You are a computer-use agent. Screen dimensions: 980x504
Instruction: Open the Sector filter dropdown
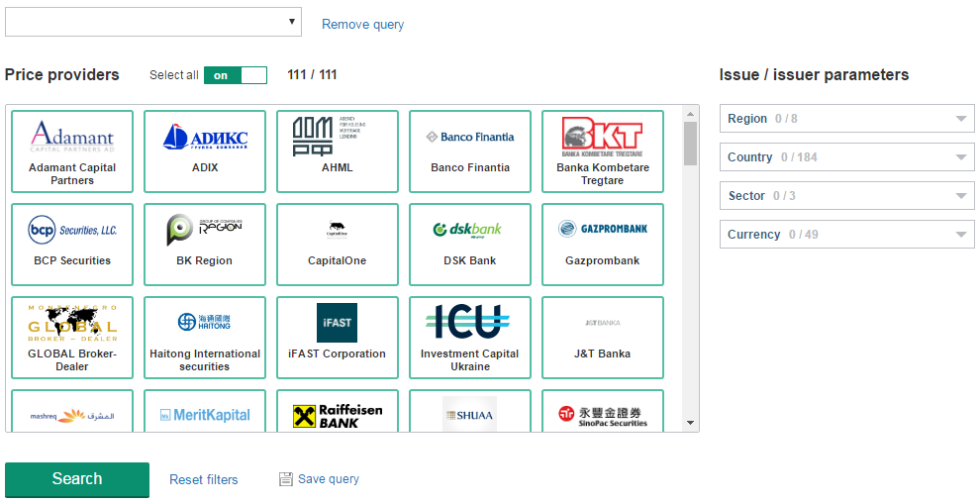click(846, 196)
